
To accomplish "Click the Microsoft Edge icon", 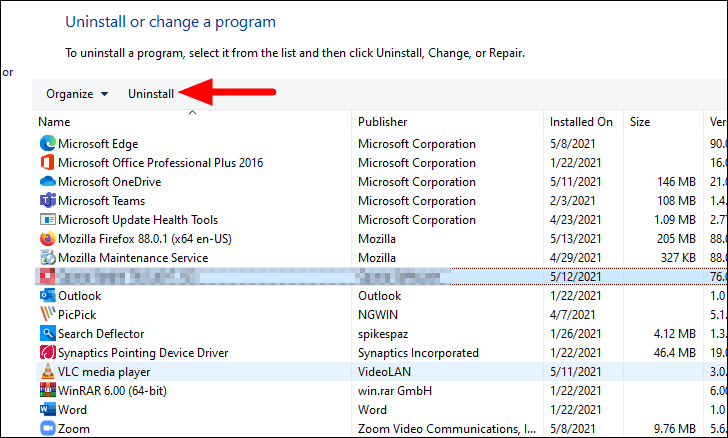I will 47,144.
